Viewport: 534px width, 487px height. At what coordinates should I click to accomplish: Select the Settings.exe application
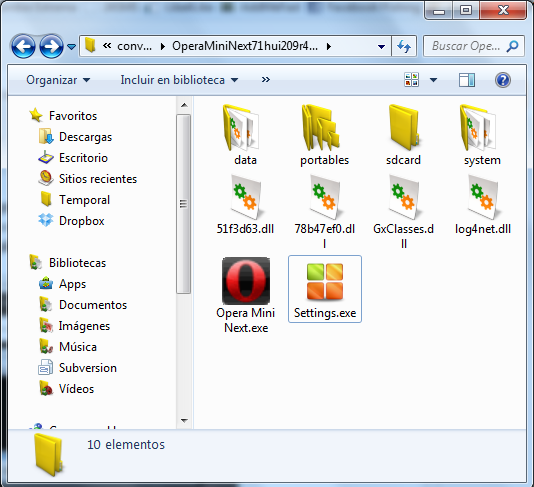click(325, 289)
